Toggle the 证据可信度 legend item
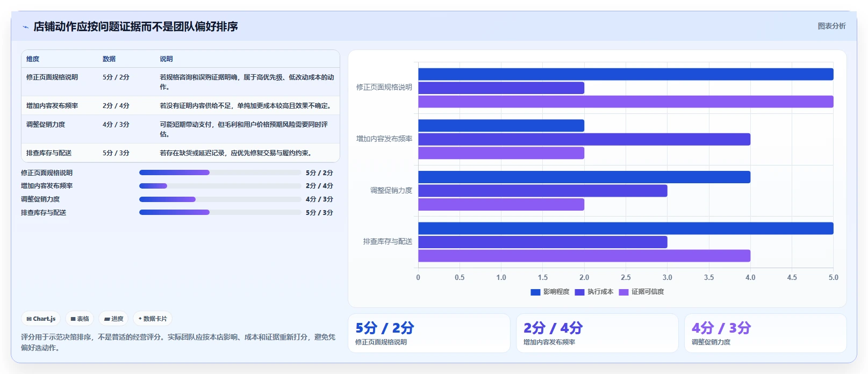This screenshot has width=868, height=374. point(641,292)
